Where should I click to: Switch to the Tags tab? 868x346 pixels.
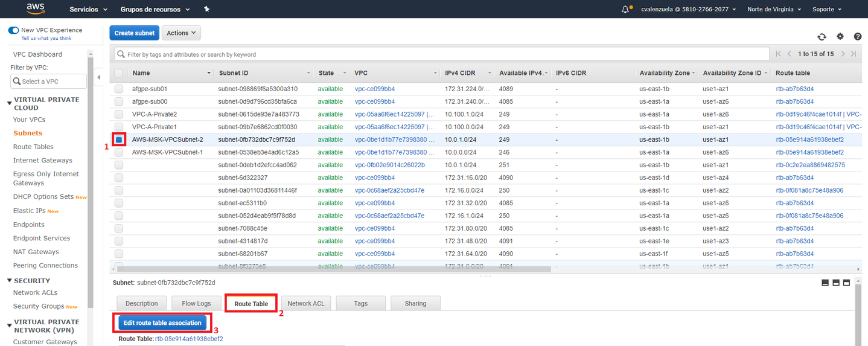(x=361, y=303)
